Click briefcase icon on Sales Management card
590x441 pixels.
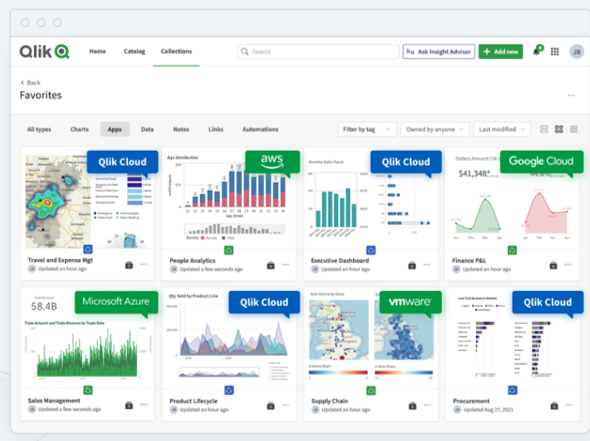coord(129,405)
